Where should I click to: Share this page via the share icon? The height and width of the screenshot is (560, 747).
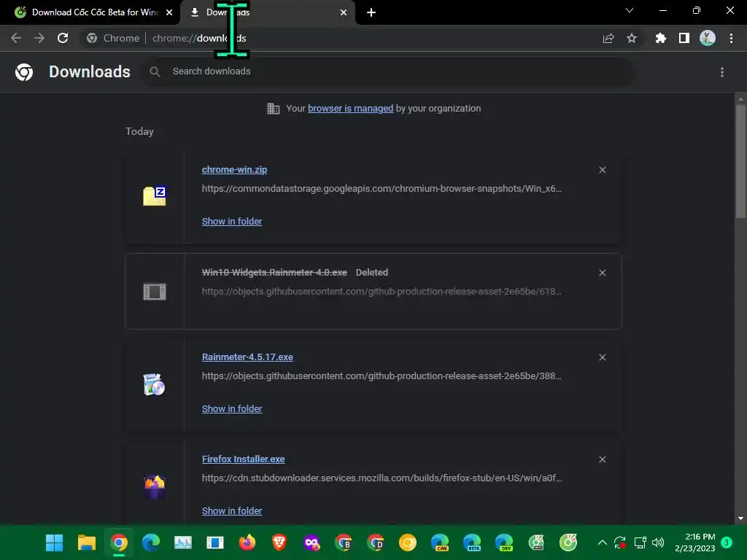[x=608, y=39]
